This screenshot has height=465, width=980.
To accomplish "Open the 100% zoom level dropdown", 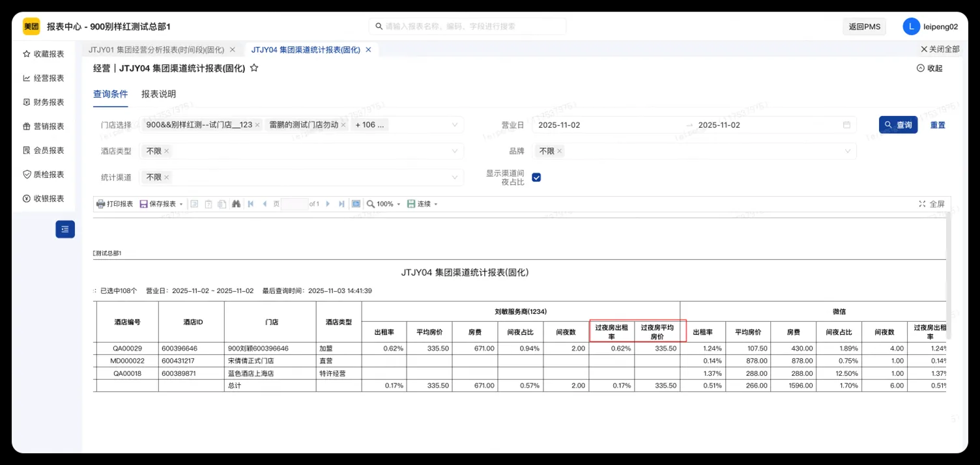I will click(x=384, y=203).
